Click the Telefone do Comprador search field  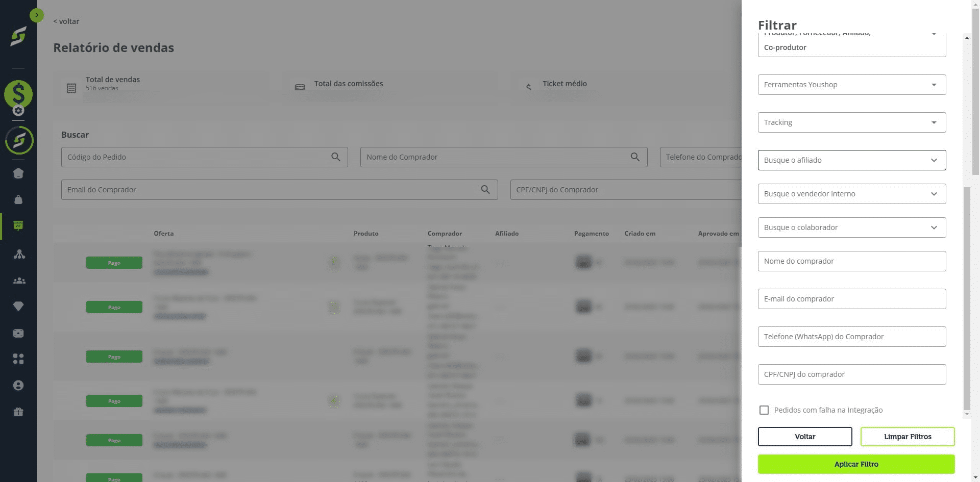[x=701, y=157]
